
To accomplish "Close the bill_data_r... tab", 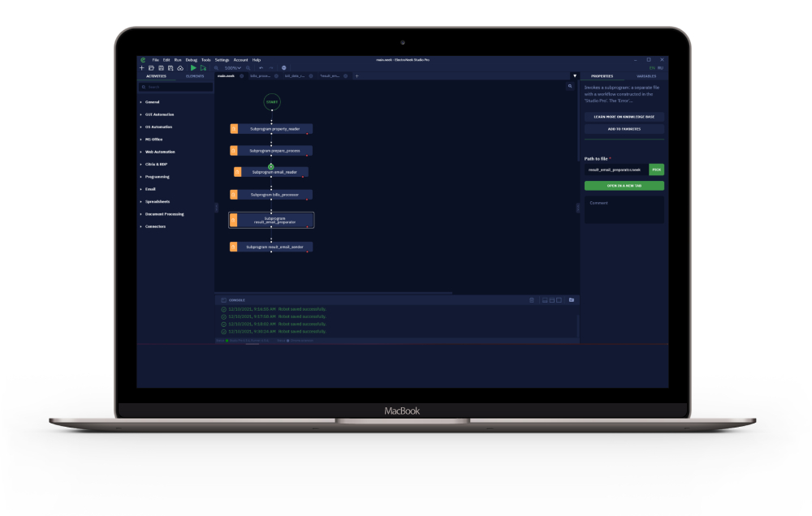I will [311, 76].
